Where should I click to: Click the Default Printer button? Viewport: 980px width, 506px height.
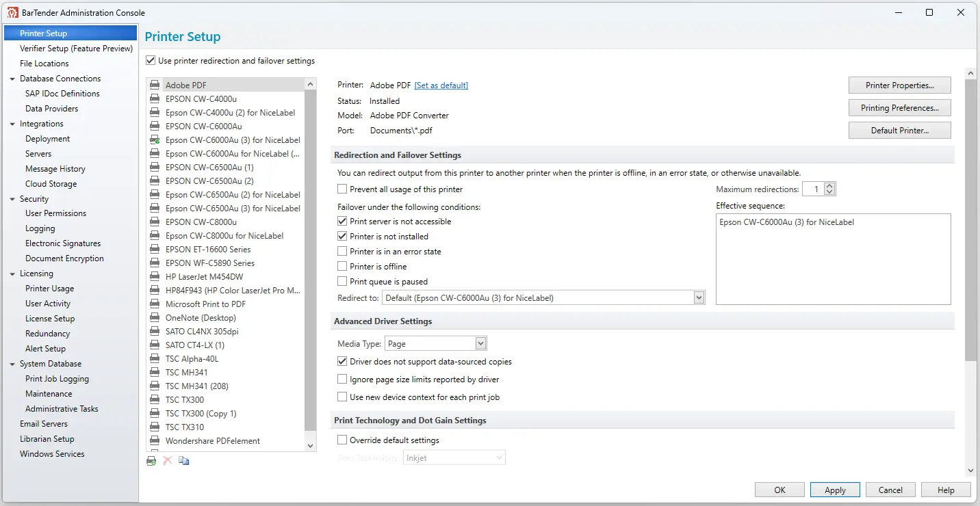tap(900, 131)
